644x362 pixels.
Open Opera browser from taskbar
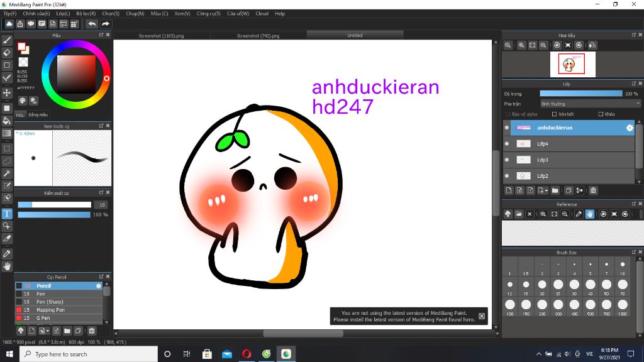[x=247, y=354]
